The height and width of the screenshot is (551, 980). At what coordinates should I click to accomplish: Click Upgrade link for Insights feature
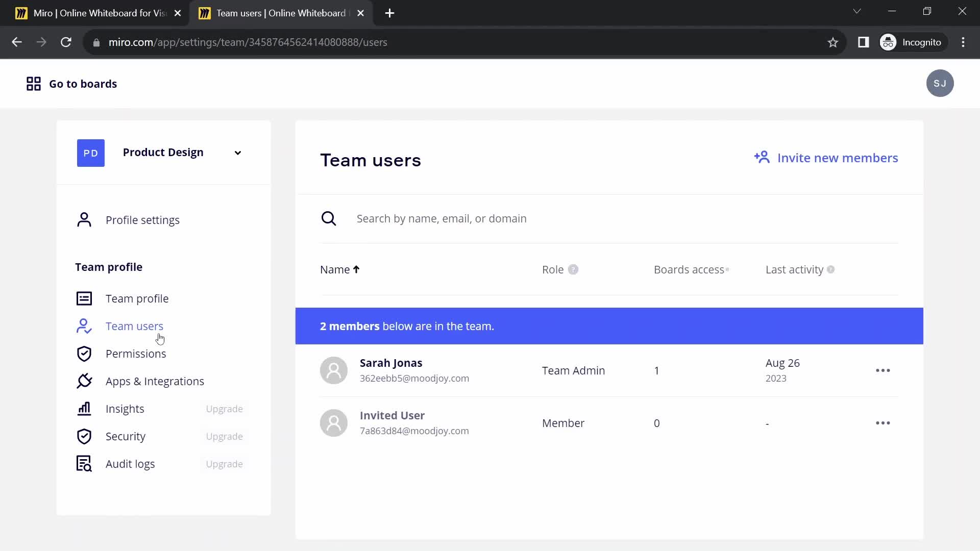click(x=224, y=408)
